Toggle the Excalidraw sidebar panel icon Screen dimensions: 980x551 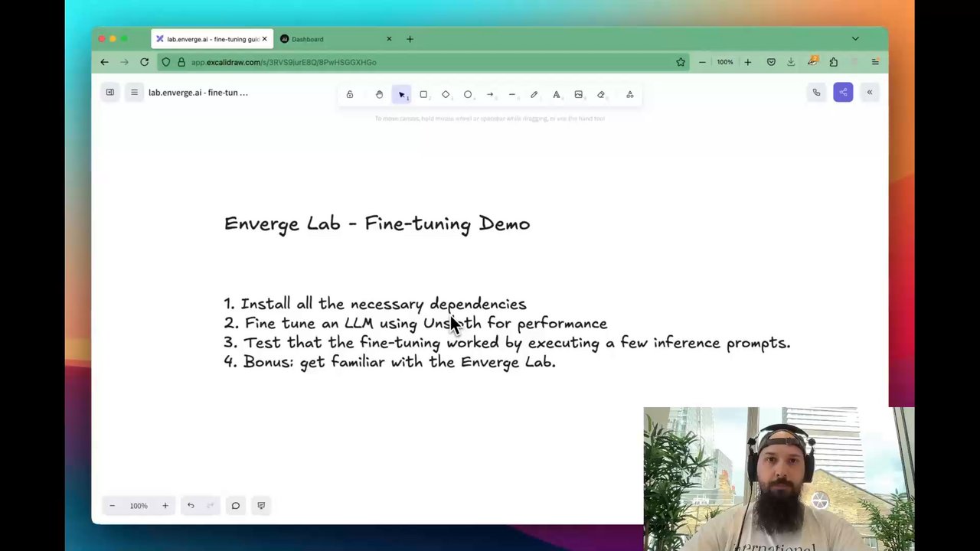point(110,93)
